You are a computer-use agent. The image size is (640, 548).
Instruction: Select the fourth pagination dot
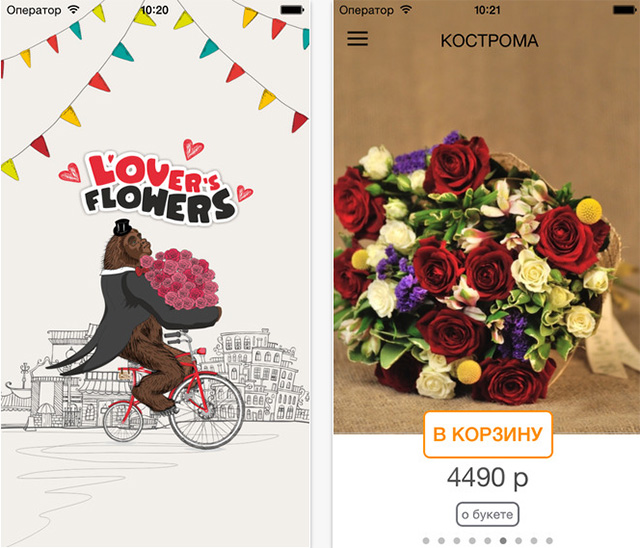[x=472, y=541]
